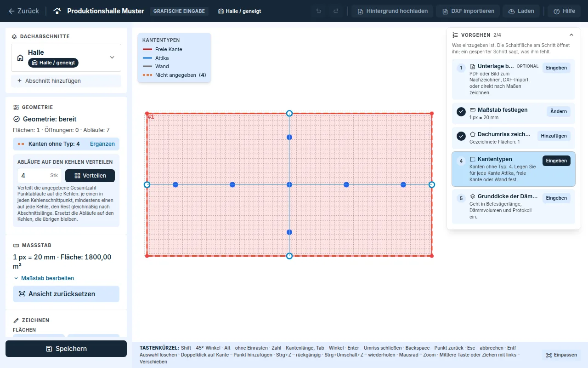Image resolution: width=588 pixels, height=368 pixels.
Task: Click Hinzufügen for the Dachumriss step
Action: 554,136
